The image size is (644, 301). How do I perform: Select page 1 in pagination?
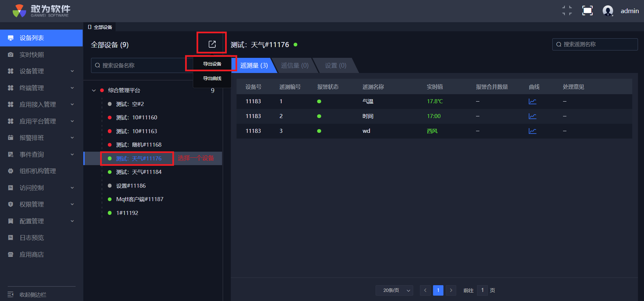point(438,290)
